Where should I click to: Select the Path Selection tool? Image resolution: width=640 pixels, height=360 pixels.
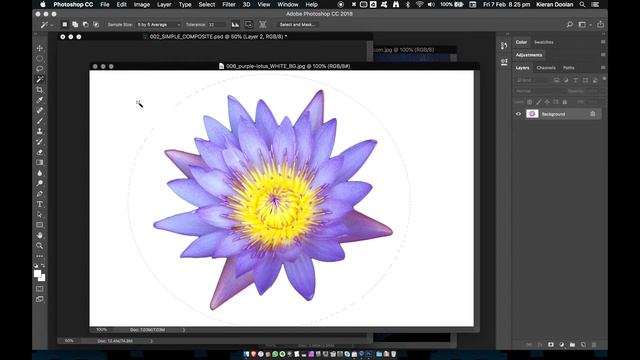point(40,215)
